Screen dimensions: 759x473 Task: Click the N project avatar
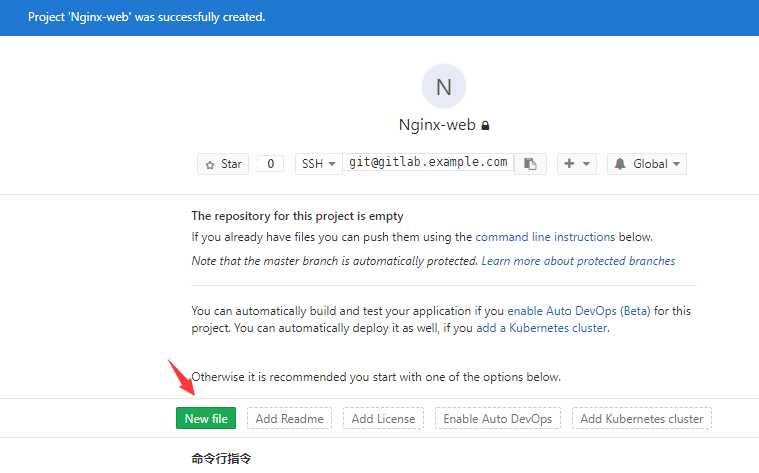click(444, 86)
